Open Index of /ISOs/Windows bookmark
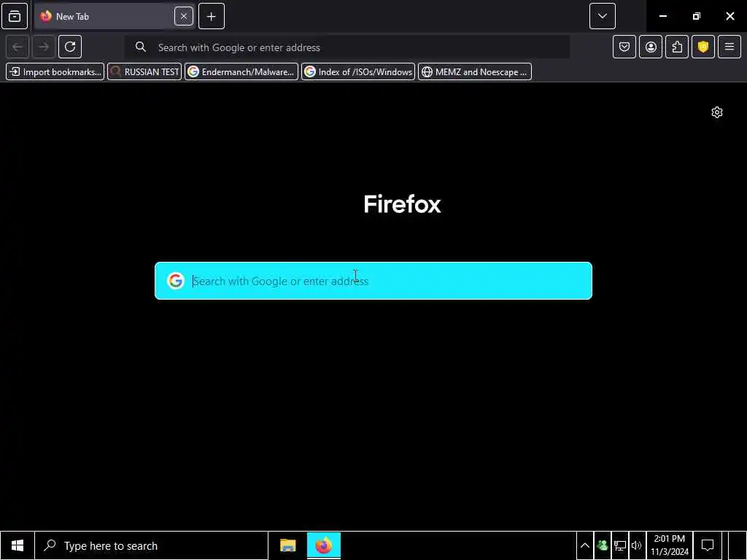The height and width of the screenshot is (560, 747). 358,72
